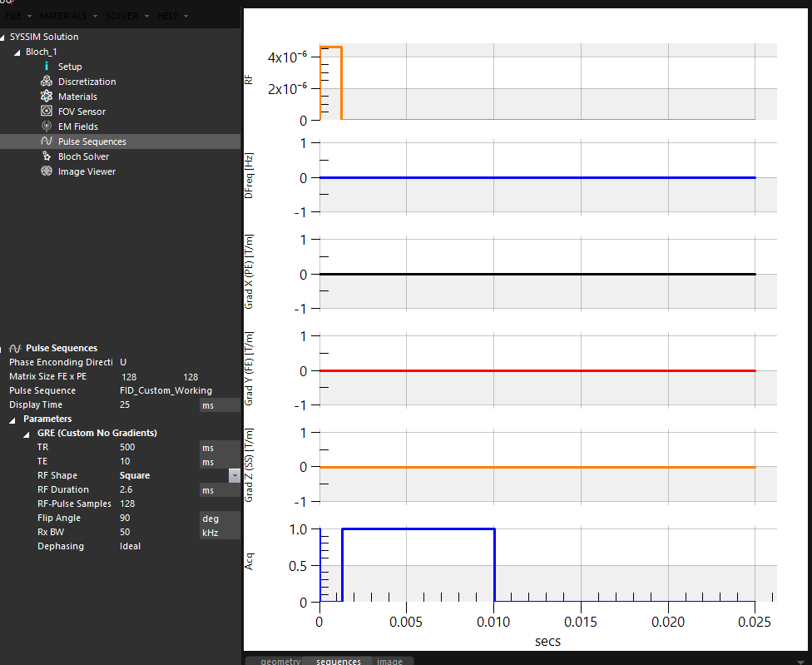This screenshot has width=812, height=665.
Task: Click Phase Encoding Direction value U
Action: coord(123,362)
